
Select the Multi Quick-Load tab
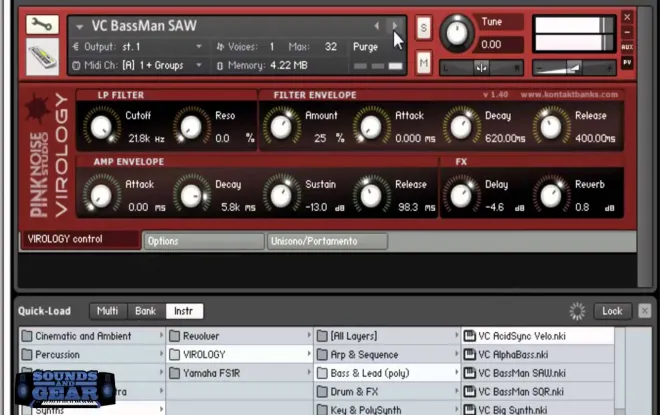pyautogui.click(x=108, y=311)
